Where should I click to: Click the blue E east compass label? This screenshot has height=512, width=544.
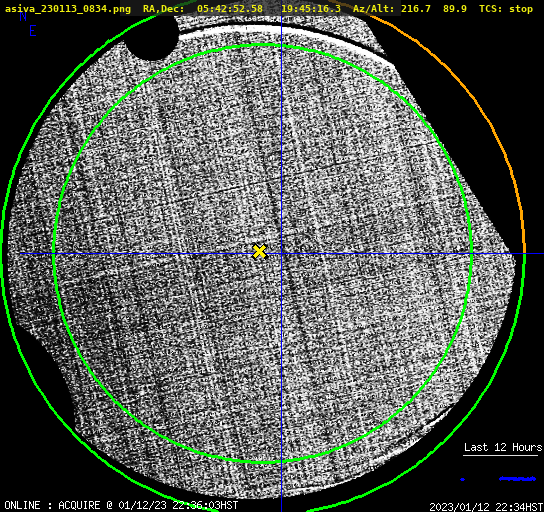tap(33, 31)
